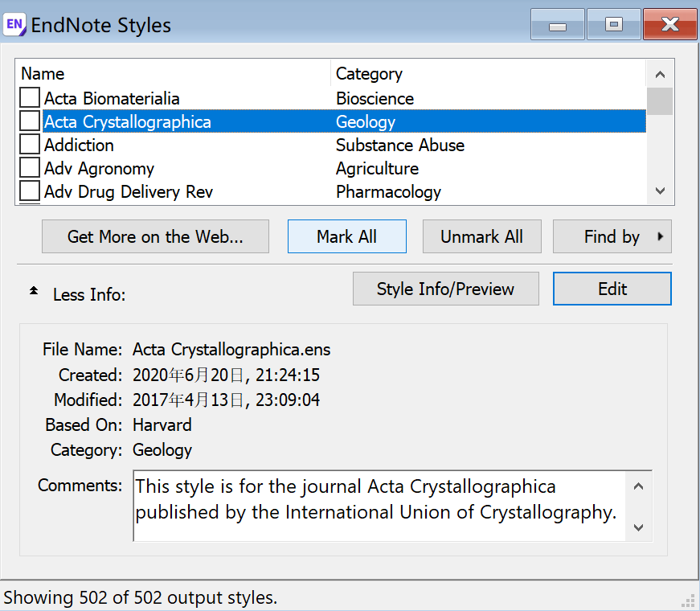Select the Adv Drug Delivery Rev style name

click(x=129, y=191)
